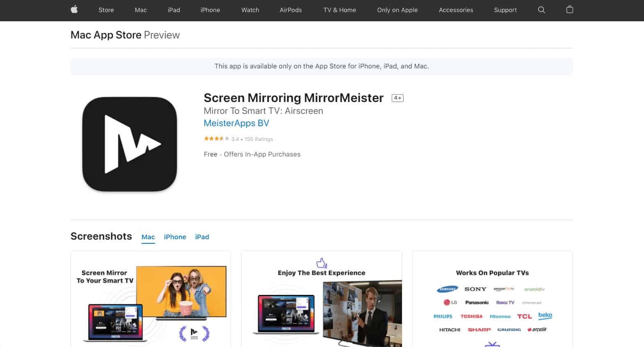Open the MeisterApps BV developer link
Image resolution: width=644 pixels, height=347 pixels.
[x=237, y=123]
